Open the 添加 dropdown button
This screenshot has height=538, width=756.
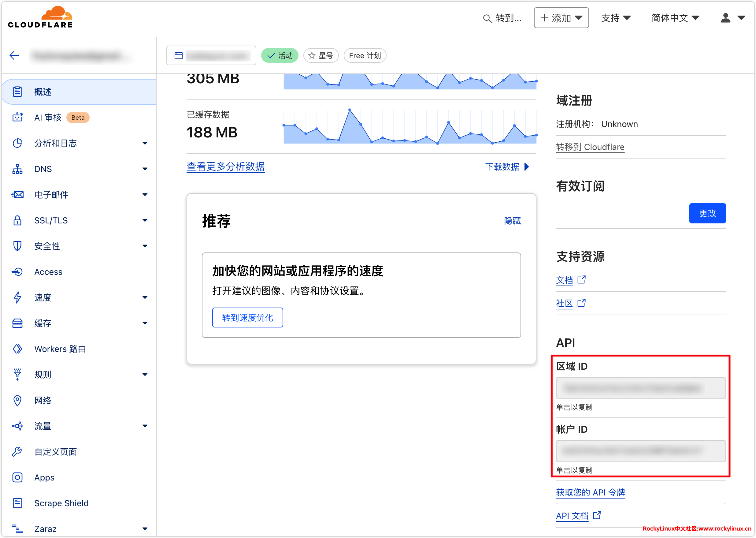pos(561,18)
